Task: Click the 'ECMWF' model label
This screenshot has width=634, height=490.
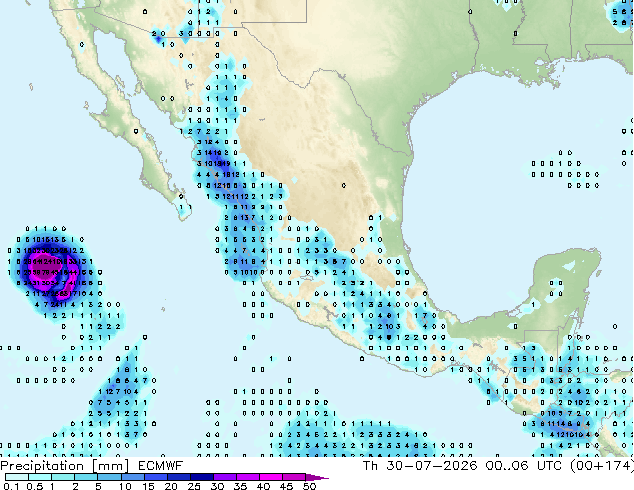Action: point(161,466)
